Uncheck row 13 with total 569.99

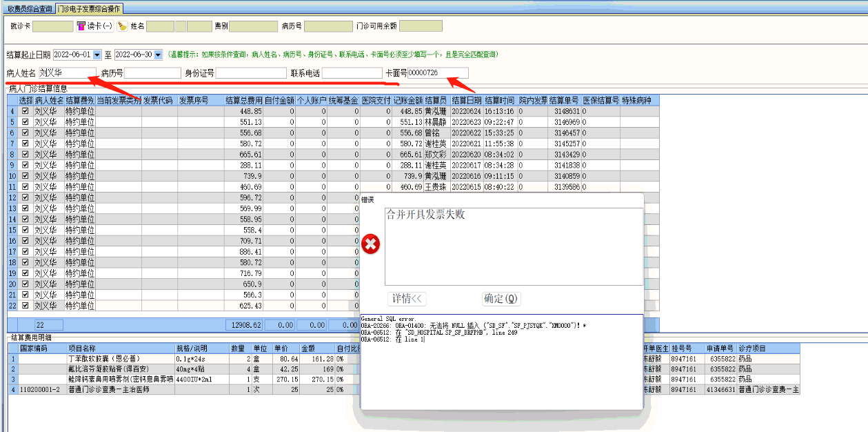coord(26,208)
